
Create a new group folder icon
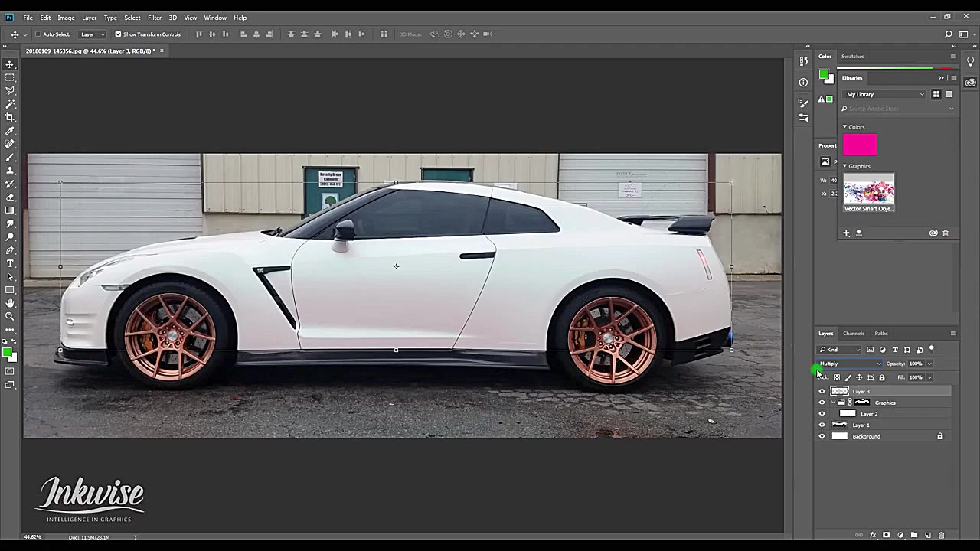914,536
